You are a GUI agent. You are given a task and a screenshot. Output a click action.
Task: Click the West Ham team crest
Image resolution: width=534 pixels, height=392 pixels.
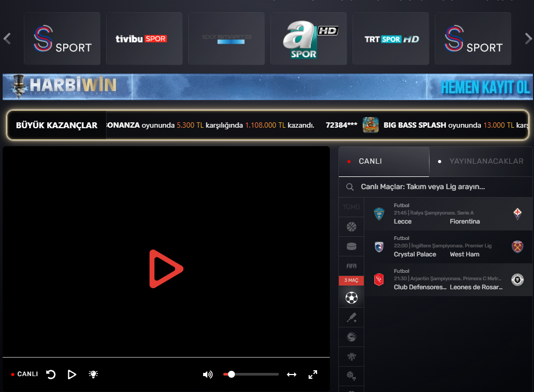click(x=518, y=247)
